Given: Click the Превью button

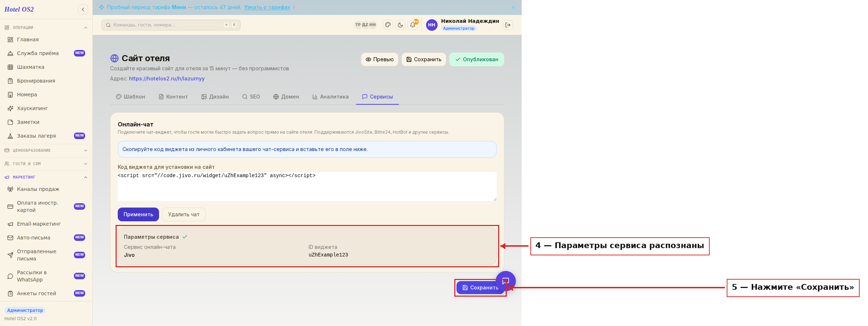Looking at the screenshot, I should click(x=380, y=59).
